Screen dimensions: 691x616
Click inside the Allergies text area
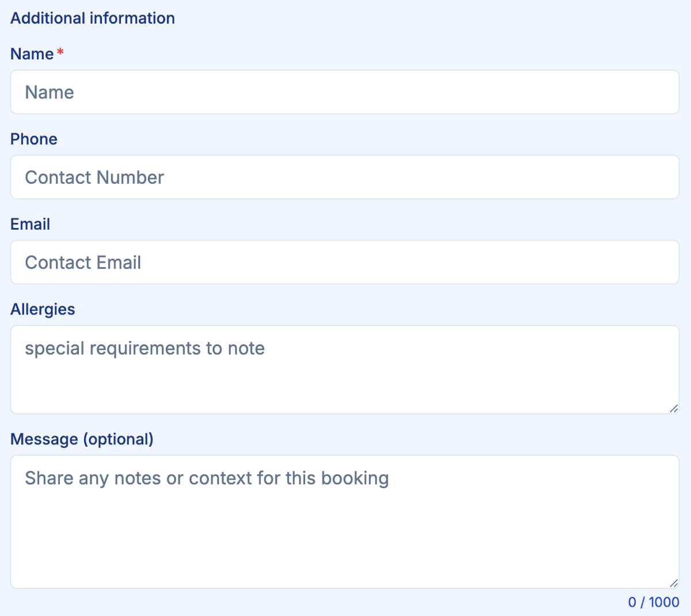(345, 370)
